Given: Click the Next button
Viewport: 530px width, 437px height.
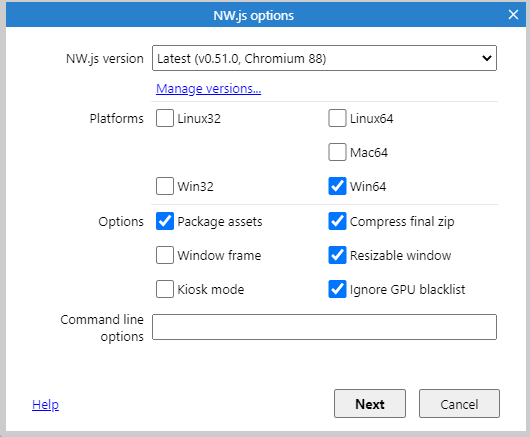Looking at the screenshot, I should pyautogui.click(x=370, y=404).
